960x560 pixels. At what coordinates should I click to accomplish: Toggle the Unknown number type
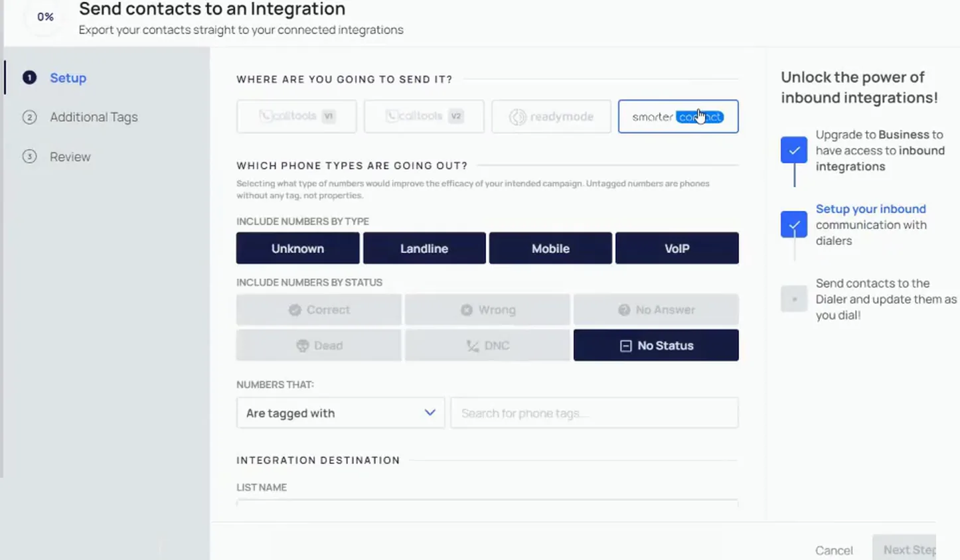(x=297, y=248)
